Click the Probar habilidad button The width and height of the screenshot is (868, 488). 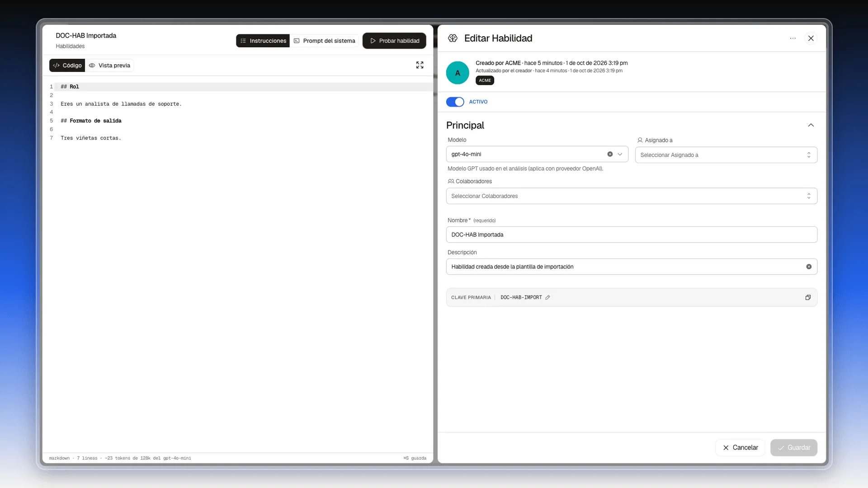[x=394, y=41]
